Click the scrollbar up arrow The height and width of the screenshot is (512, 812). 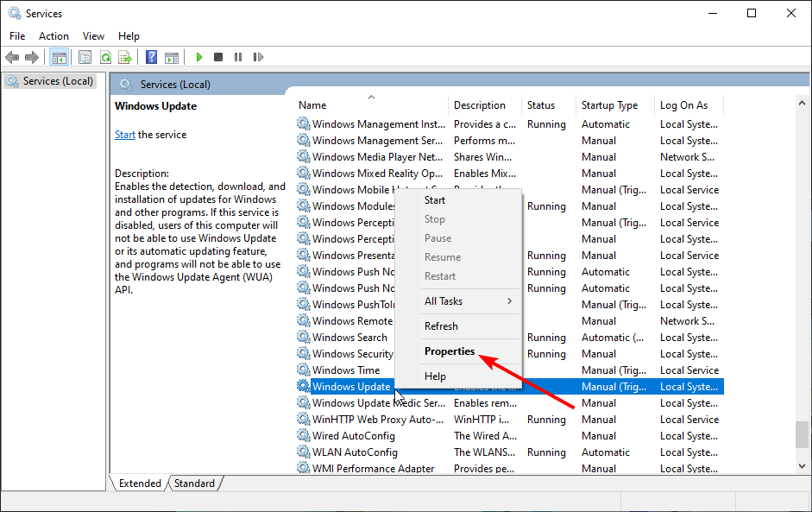803,103
